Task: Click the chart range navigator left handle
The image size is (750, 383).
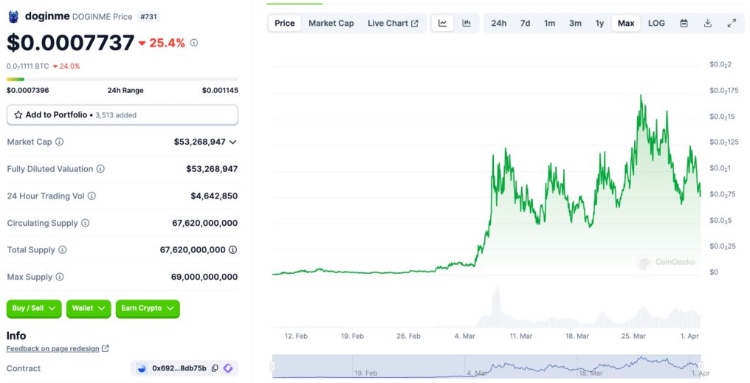Action: pyautogui.click(x=273, y=367)
